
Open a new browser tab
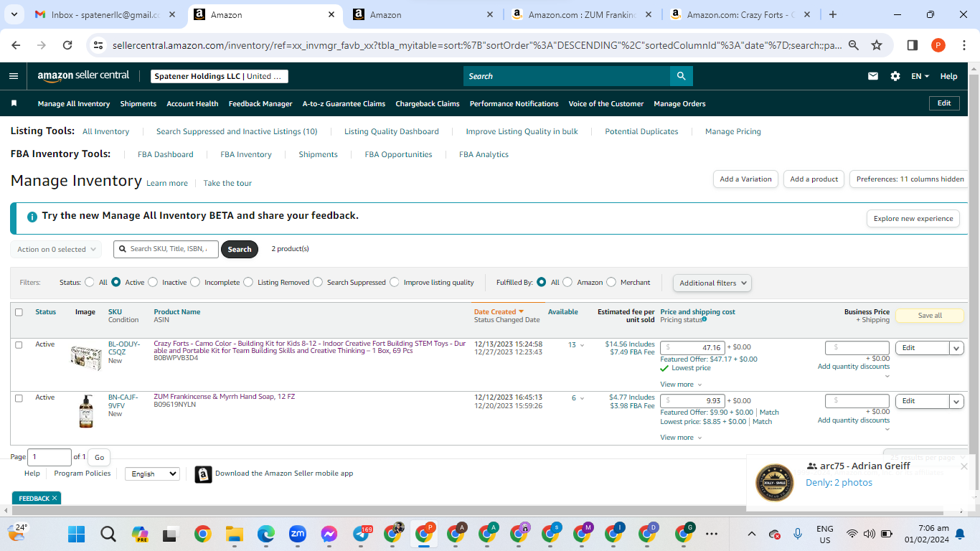click(833, 14)
